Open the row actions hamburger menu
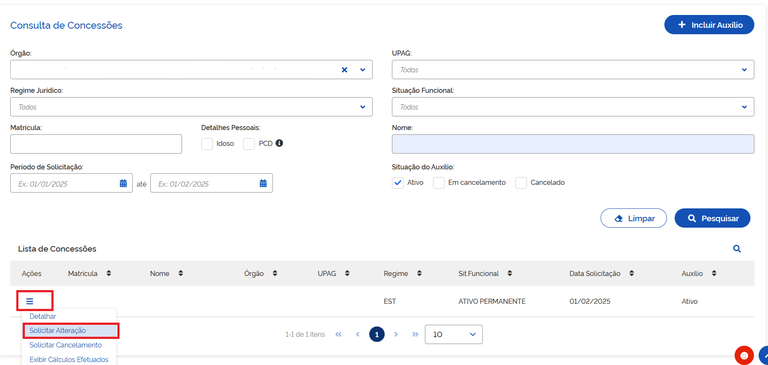 (x=30, y=301)
